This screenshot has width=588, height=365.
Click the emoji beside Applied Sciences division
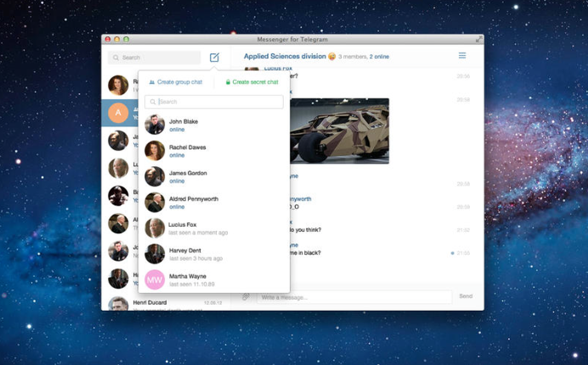click(x=332, y=57)
